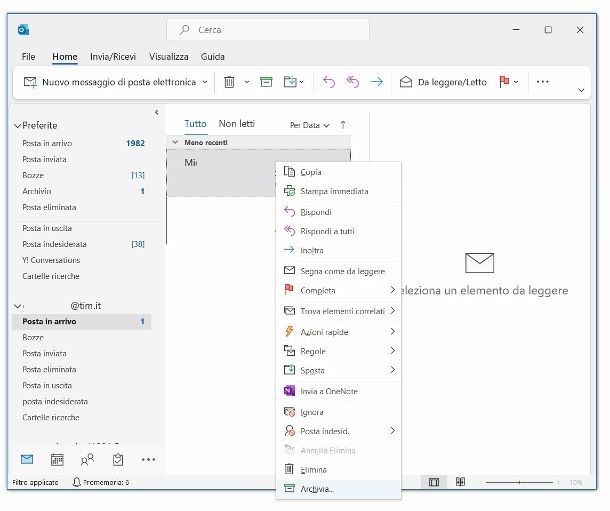
Task: Click the Forward arrow icon in toolbar
Action: pyautogui.click(x=376, y=82)
